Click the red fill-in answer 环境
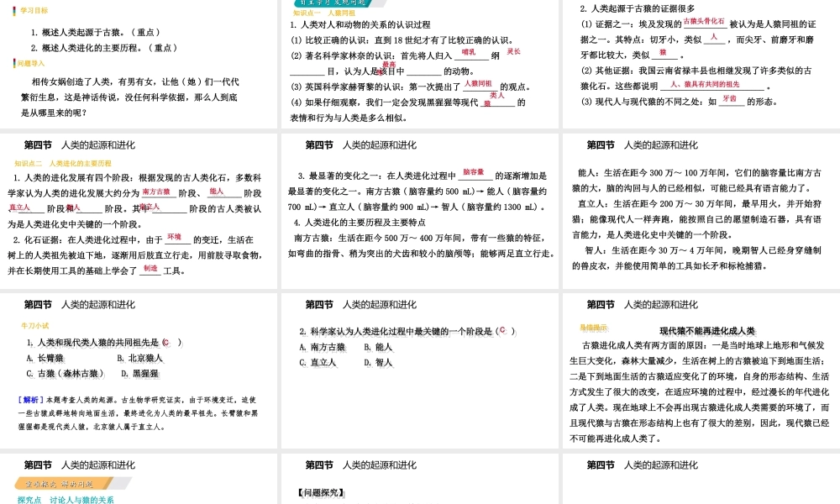 coord(174,236)
